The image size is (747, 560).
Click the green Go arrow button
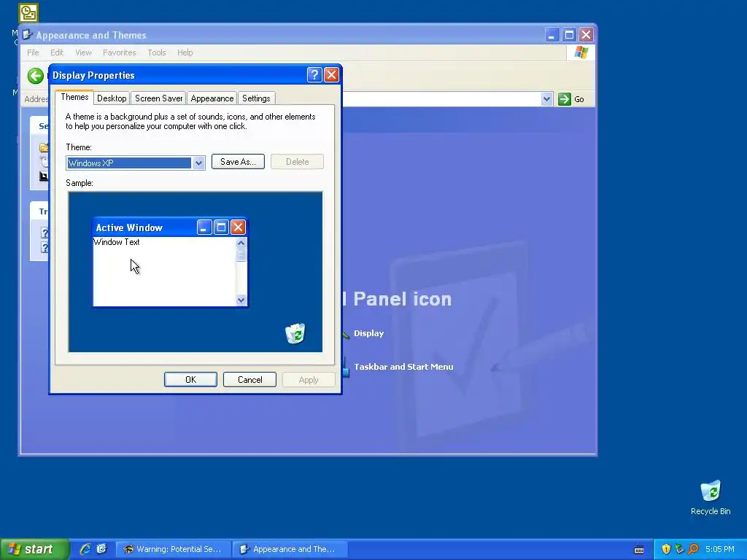565,99
